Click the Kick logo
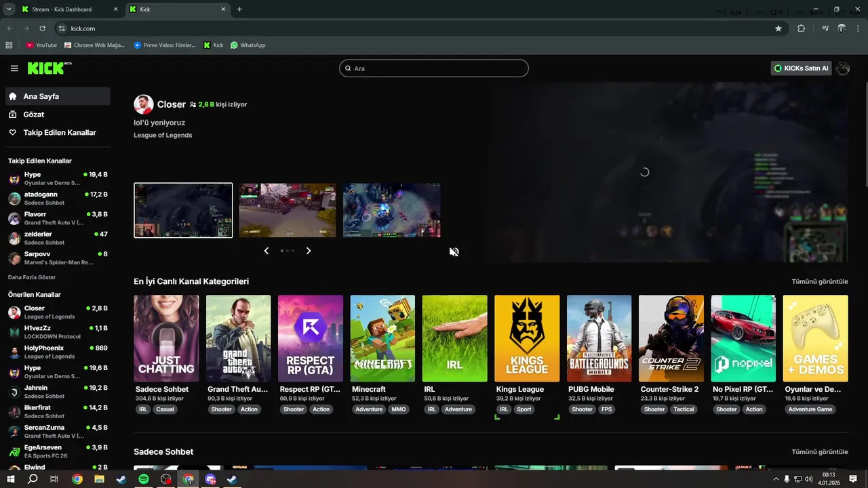The width and height of the screenshot is (868, 488). [49, 68]
